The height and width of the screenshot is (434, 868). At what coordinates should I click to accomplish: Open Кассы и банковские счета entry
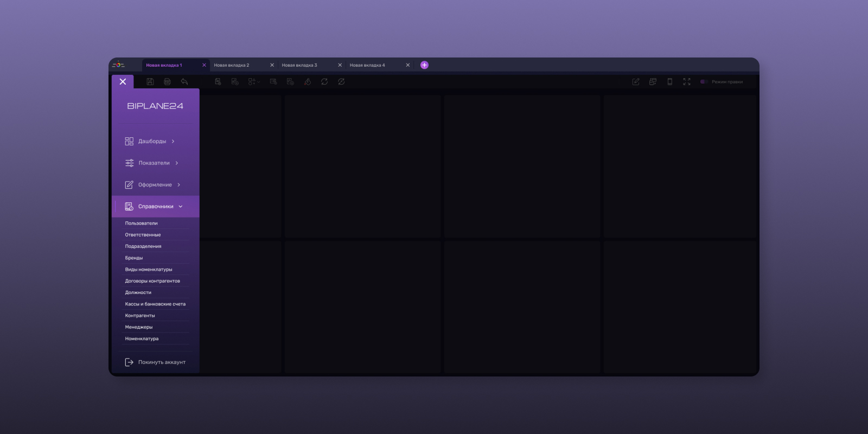156,304
